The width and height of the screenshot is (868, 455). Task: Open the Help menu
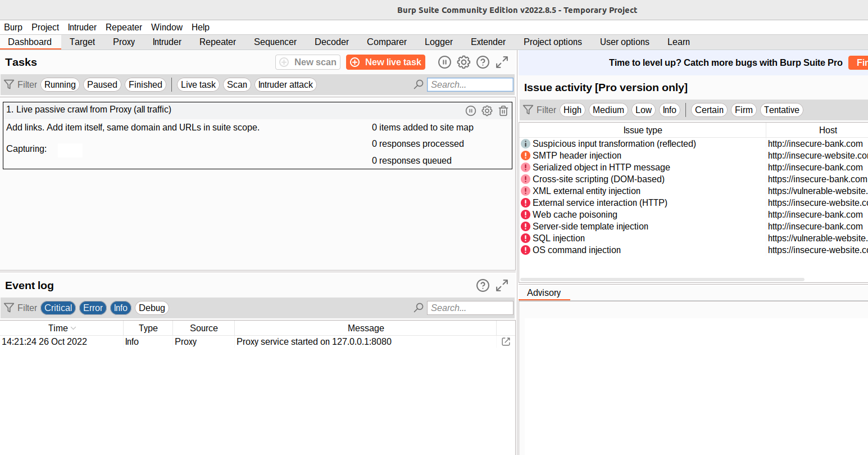(x=201, y=27)
